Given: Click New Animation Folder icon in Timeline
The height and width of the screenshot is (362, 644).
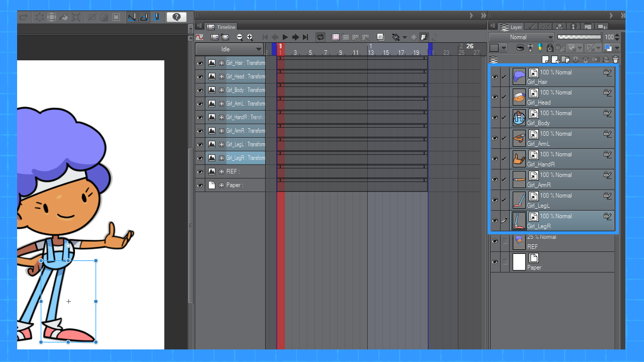Looking at the screenshot, I should [x=336, y=37].
